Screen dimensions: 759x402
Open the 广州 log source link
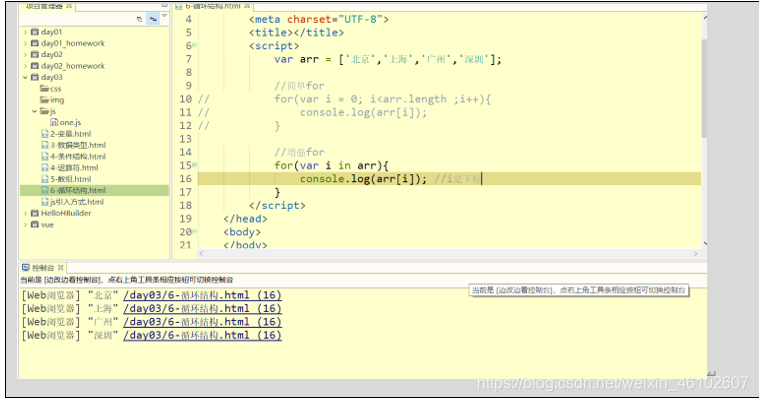tap(202, 322)
